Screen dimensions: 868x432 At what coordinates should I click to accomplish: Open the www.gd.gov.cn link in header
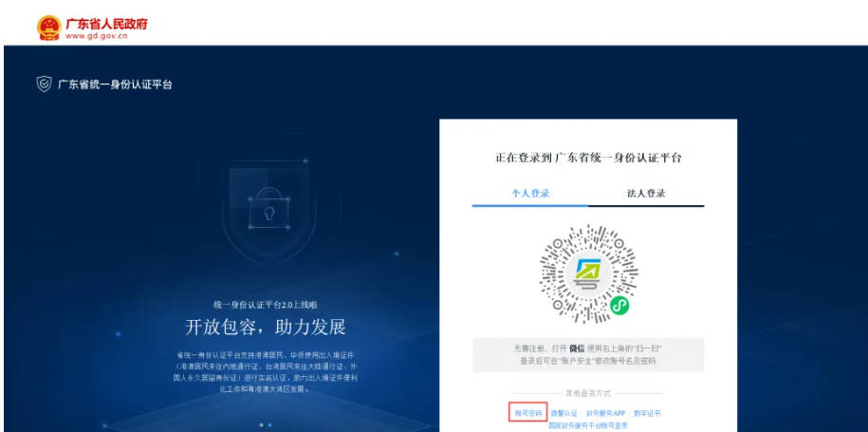coord(97,36)
